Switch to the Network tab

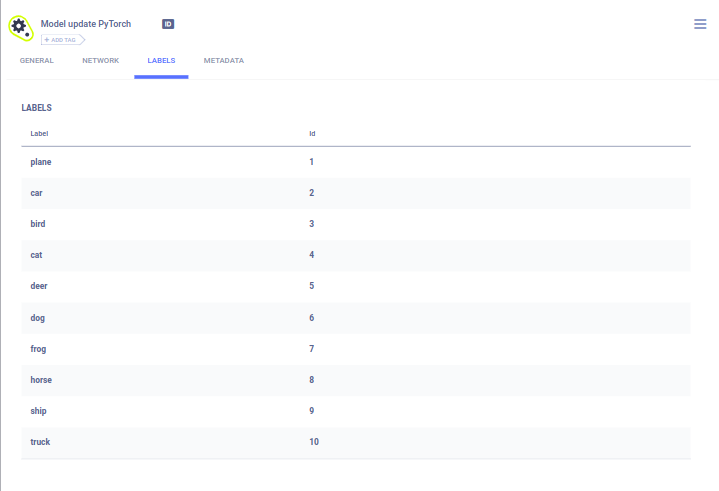pyautogui.click(x=100, y=61)
